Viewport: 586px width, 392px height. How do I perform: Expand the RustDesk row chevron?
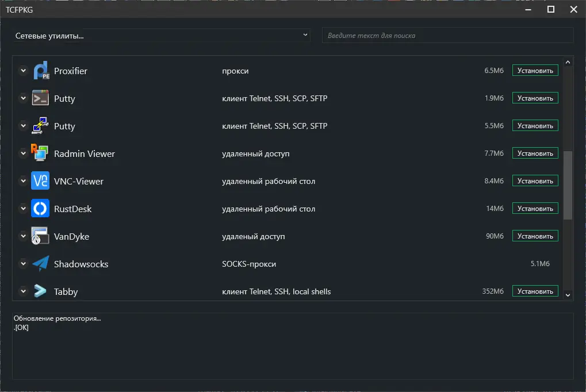23,209
